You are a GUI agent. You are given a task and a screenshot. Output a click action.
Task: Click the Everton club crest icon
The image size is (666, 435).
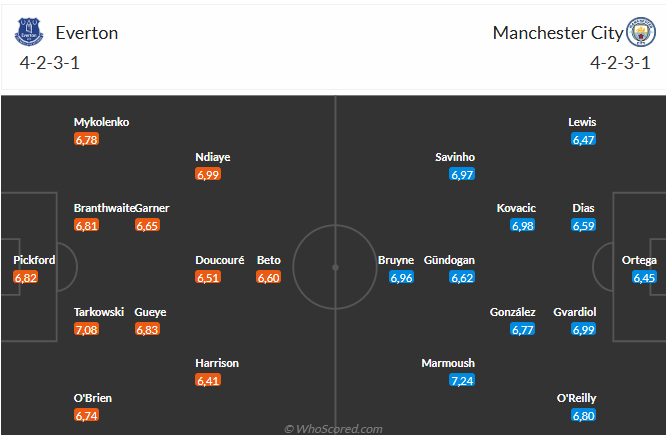[29, 32]
